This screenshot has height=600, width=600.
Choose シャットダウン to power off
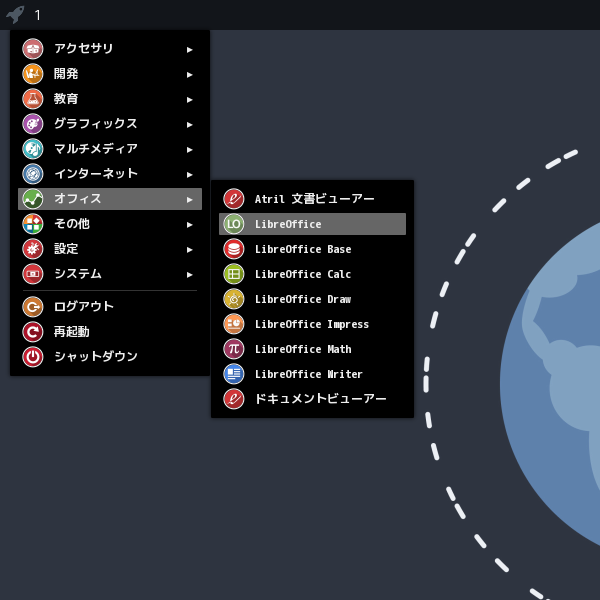coord(110,357)
